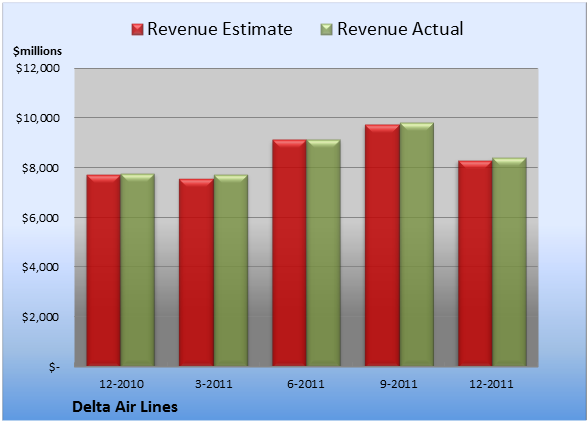588x422 pixels.
Task: Click the 'Delta Air Lines' chart title
Action: point(125,407)
